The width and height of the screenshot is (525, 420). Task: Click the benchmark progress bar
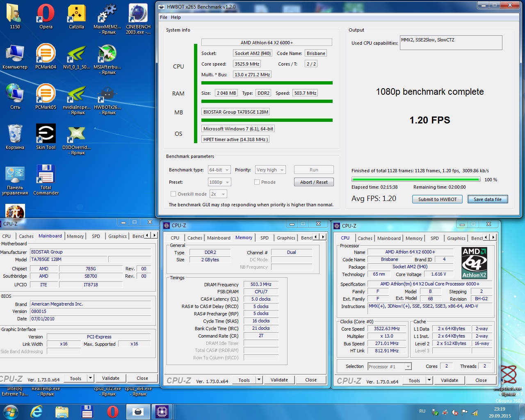point(416,179)
